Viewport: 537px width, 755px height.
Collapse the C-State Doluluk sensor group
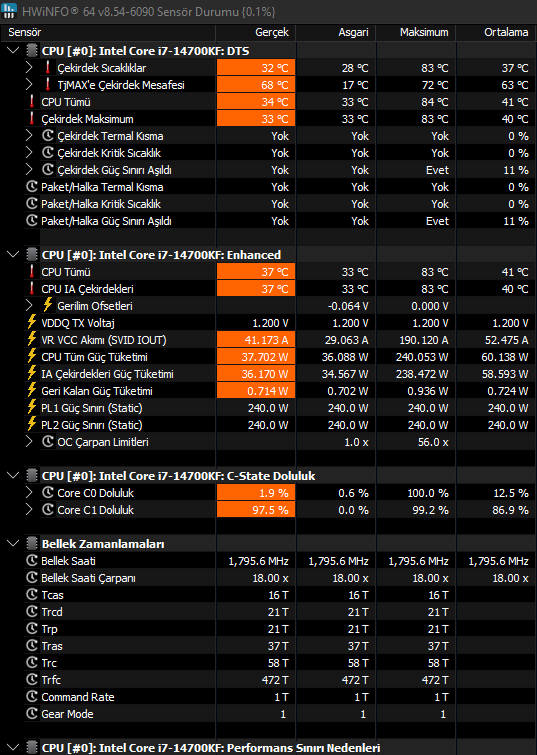pyautogui.click(x=13, y=476)
